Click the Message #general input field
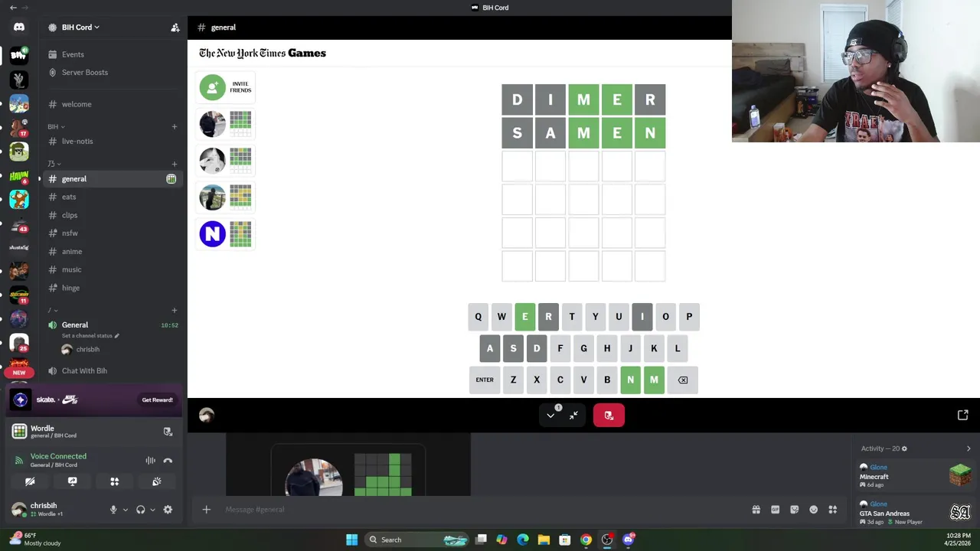Viewport: 980px width, 551px height. pyautogui.click(x=482, y=510)
